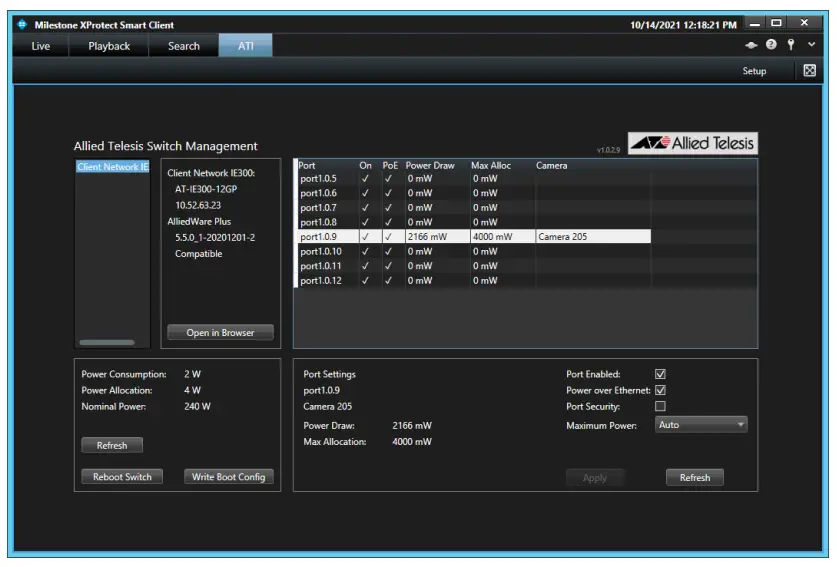The image size is (837, 567).
Task: Disable the Port Enabled checkbox
Action: [x=660, y=375]
